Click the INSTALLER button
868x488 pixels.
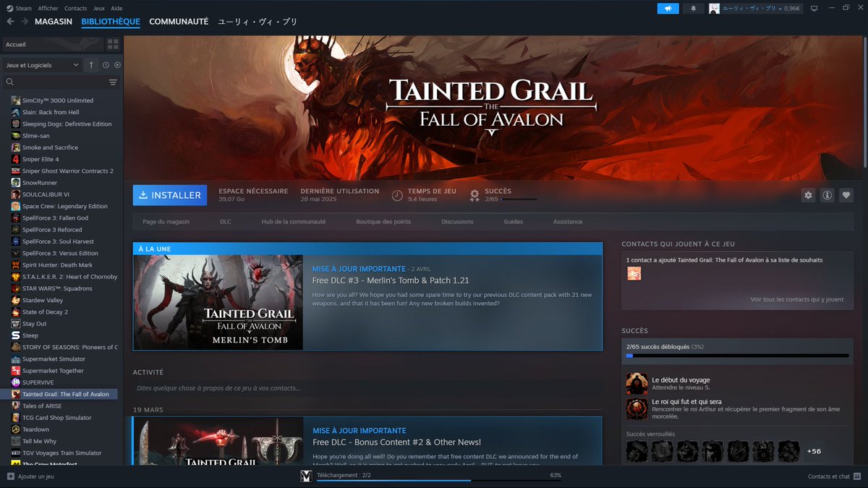(x=170, y=195)
